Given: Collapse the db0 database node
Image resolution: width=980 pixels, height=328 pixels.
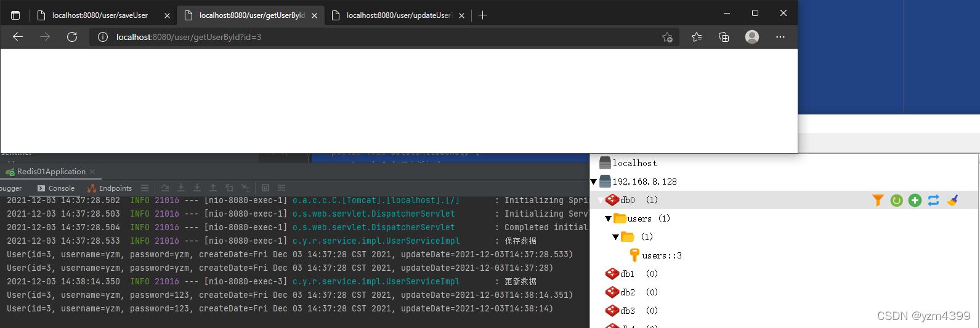Looking at the screenshot, I should click(x=601, y=200).
